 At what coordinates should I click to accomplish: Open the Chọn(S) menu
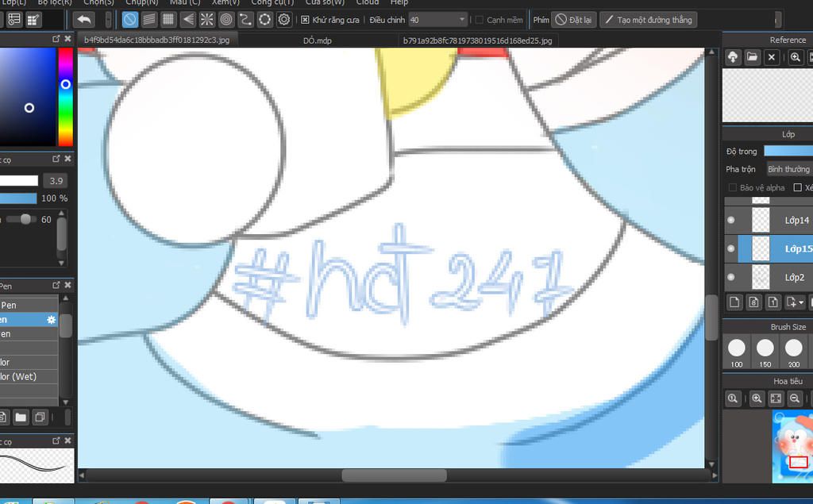(98, 2)
